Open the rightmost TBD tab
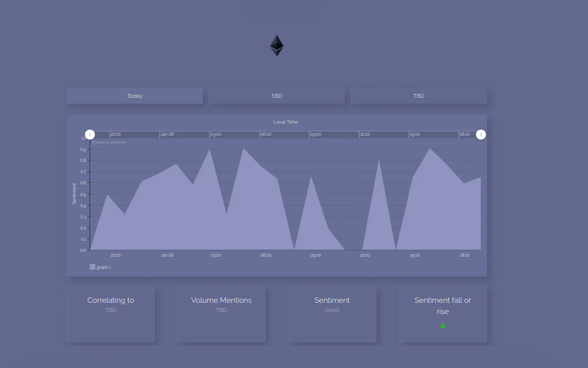The image size is (588, 368). pyautogui.click(x=419, y=96)
